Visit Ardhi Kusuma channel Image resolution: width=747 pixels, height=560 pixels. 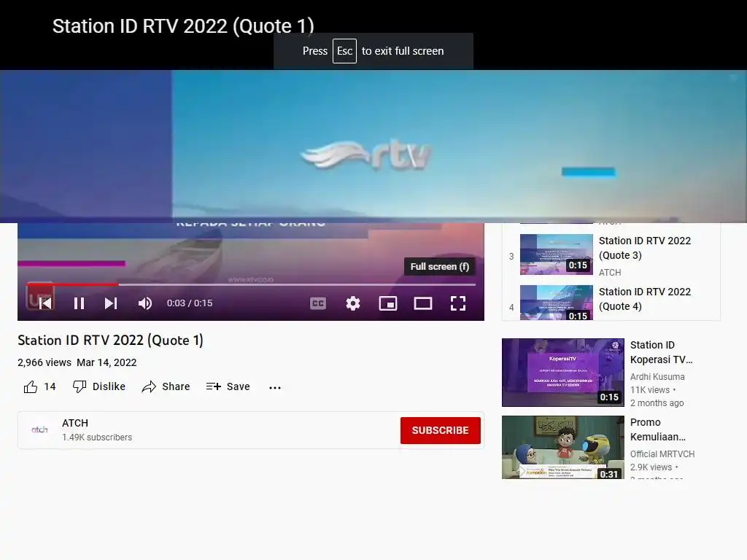tap(657, 377)
